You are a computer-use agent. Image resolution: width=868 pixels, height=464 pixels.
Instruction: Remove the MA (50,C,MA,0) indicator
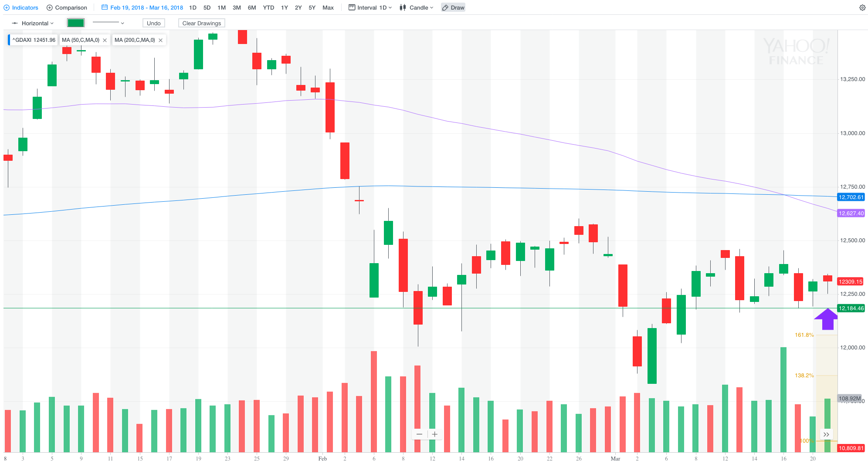pyautogui.click(x=105, y=40)
